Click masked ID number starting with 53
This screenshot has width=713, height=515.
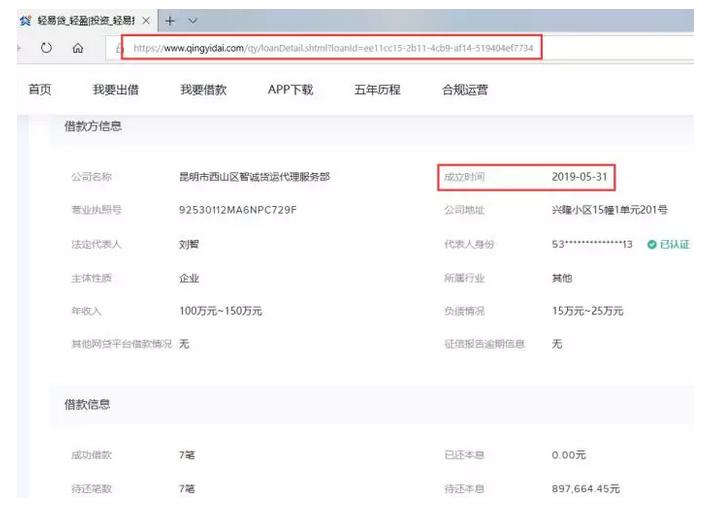click(x=592, y=245)
